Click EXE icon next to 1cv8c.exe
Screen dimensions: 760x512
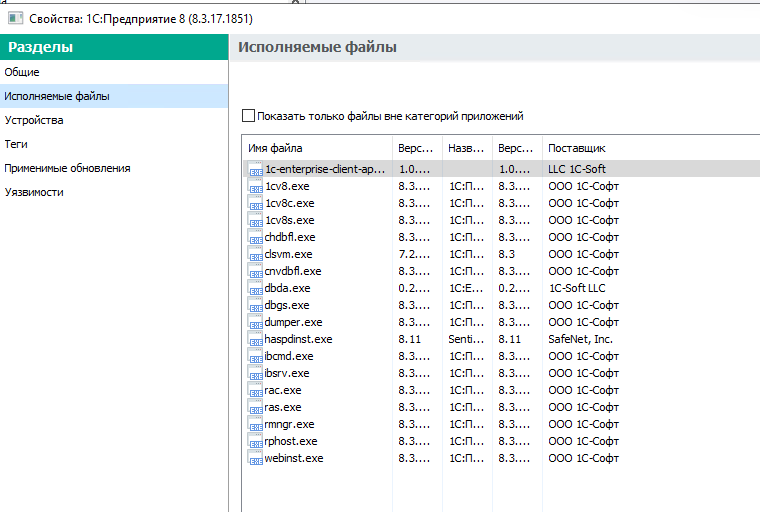(x=255, y=203)
